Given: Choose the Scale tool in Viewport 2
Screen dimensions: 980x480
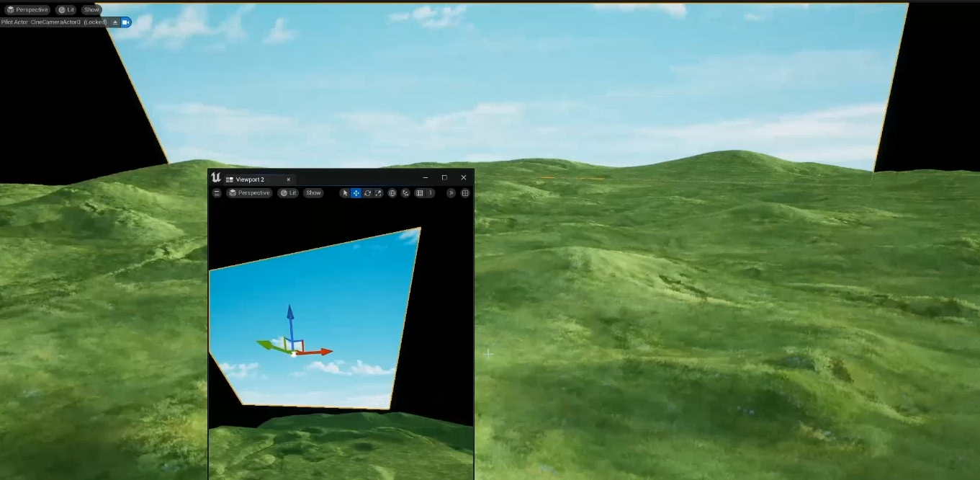Looking at the screenshot, I should (378, 193).
